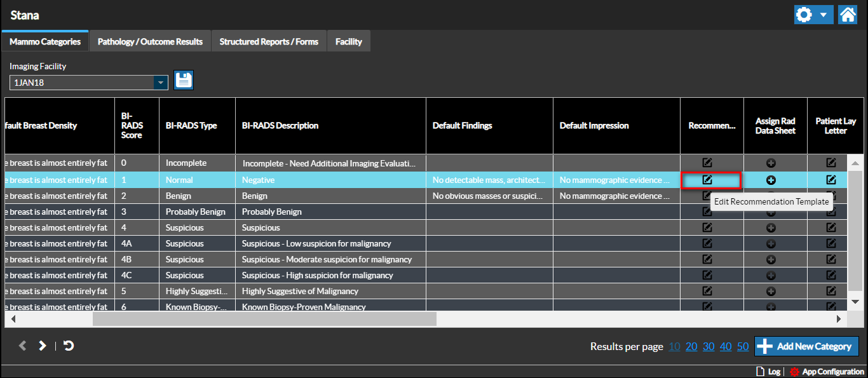Image resolution: width=868 pixels, height=378 pixels.
Task: Open App Configuration in status bar
Action: point(827,372)
